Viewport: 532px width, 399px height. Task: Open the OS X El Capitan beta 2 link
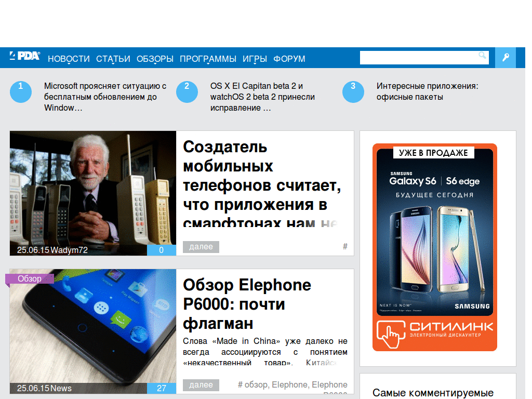click(262, 97)
